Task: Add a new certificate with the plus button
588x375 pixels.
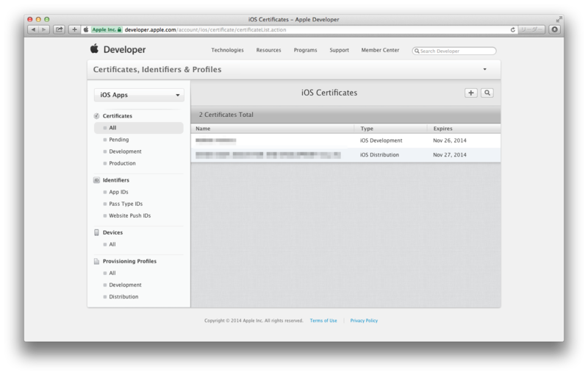Action: point(471,93)
